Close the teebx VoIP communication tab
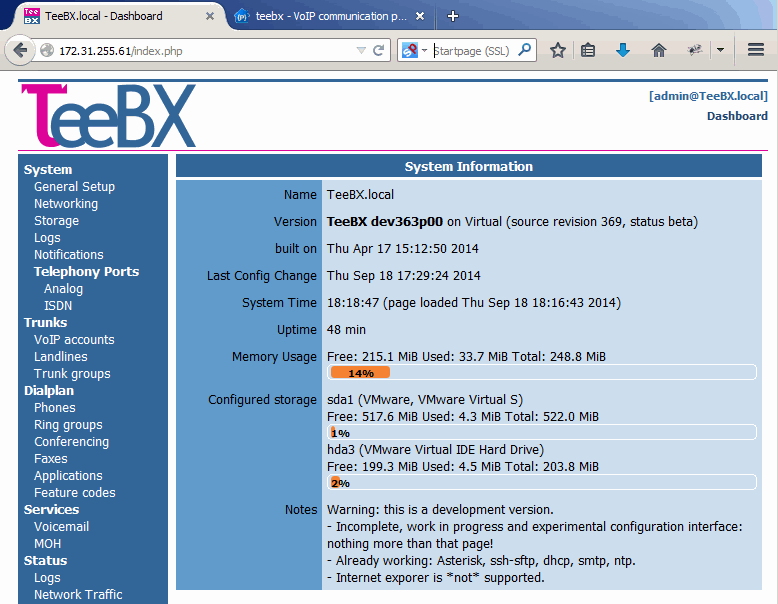 [420, 16]
